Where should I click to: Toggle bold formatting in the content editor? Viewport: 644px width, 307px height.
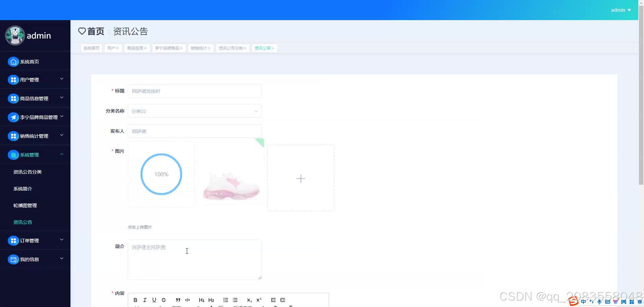click(x=136, y=300)
